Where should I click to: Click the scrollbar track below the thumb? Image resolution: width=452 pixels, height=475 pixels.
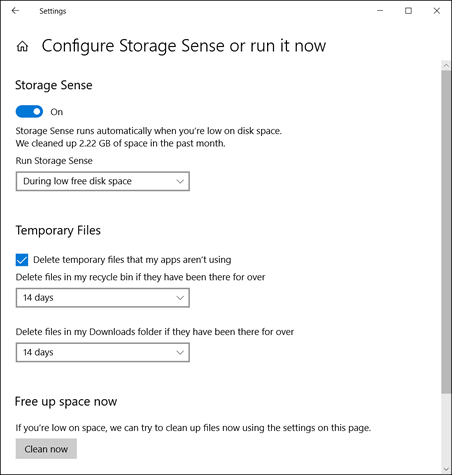click(x=446, y=429)
